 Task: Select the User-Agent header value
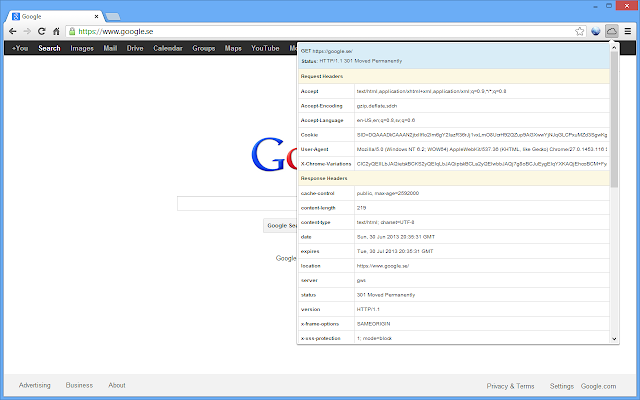[482, 149]
